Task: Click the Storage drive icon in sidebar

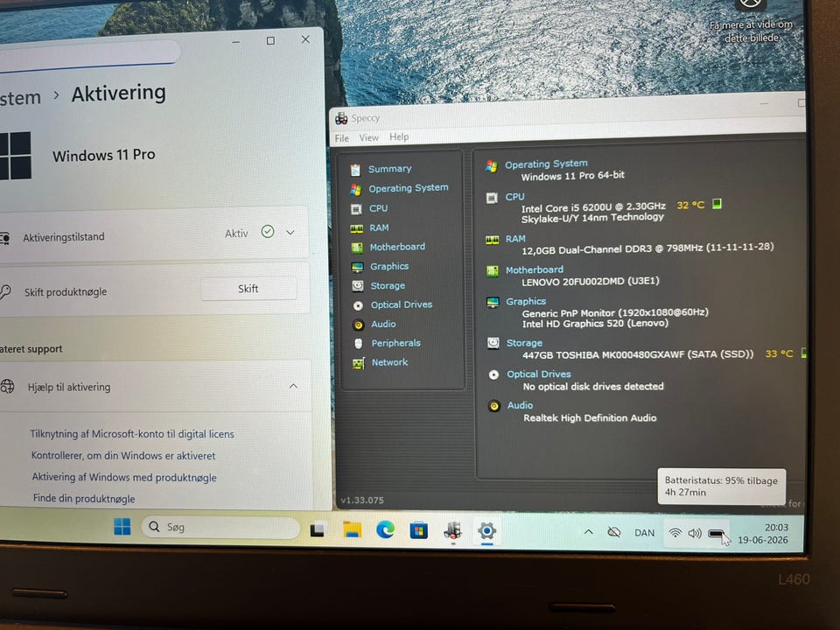Action: pyautogui.click(x=358, y=286)
